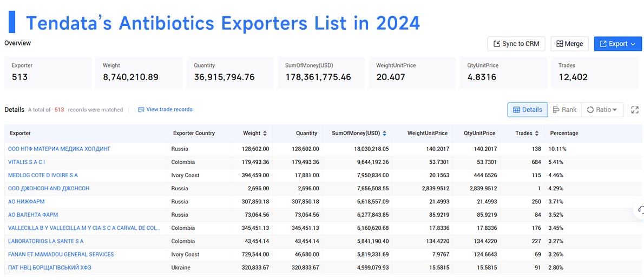Click the Trades 12,402 summary card
This screenshot has width=644, height=280.
(595, 72)
